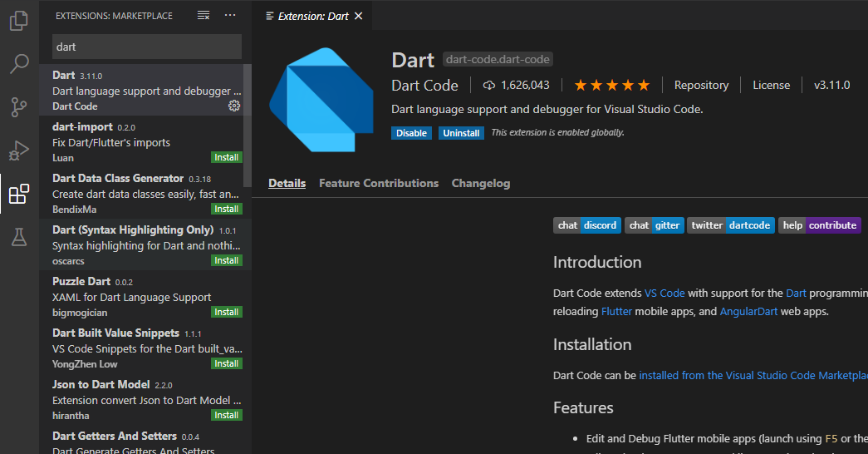Image resolution: width=868 pixels, height=454 pixels.
Task: Open the Extensions panel more actions menu
Action: point(230,16)
